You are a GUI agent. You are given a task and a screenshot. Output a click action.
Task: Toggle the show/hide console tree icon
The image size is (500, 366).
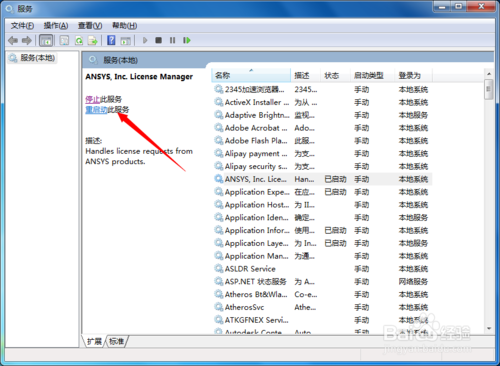coord(46,40)
